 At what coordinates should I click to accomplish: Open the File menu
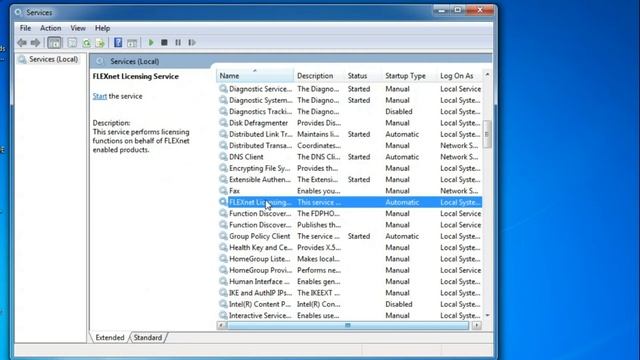(25, 28)
